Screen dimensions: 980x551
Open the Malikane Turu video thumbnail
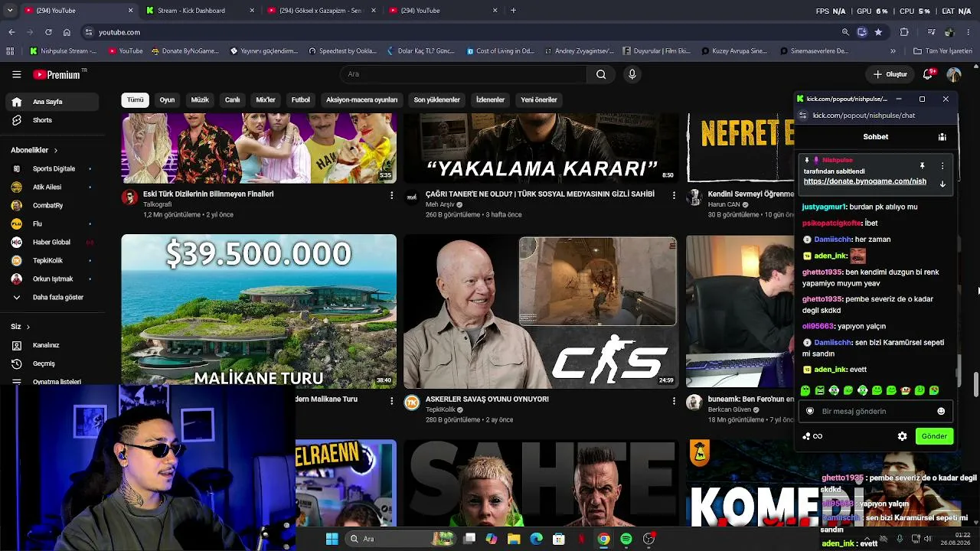click(x=259, y=311)
